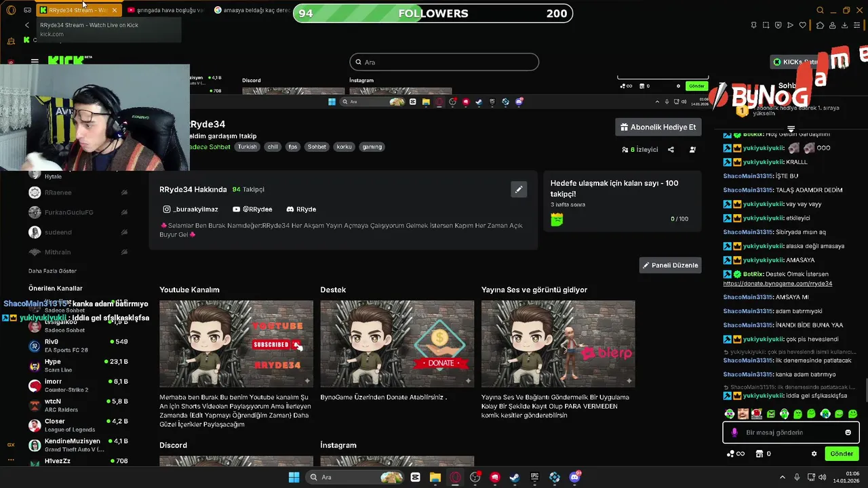Open the donate.bynogame.com link in chat
Screen dimensions: 868x488
click(777, 283)
